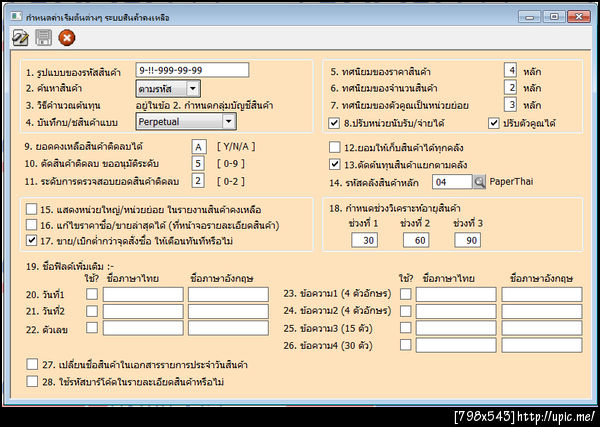Click the PaperThai warehouse name text
The width and height of the screenshot is (600, 427).
pyautogui.click(x=511, y=181)
